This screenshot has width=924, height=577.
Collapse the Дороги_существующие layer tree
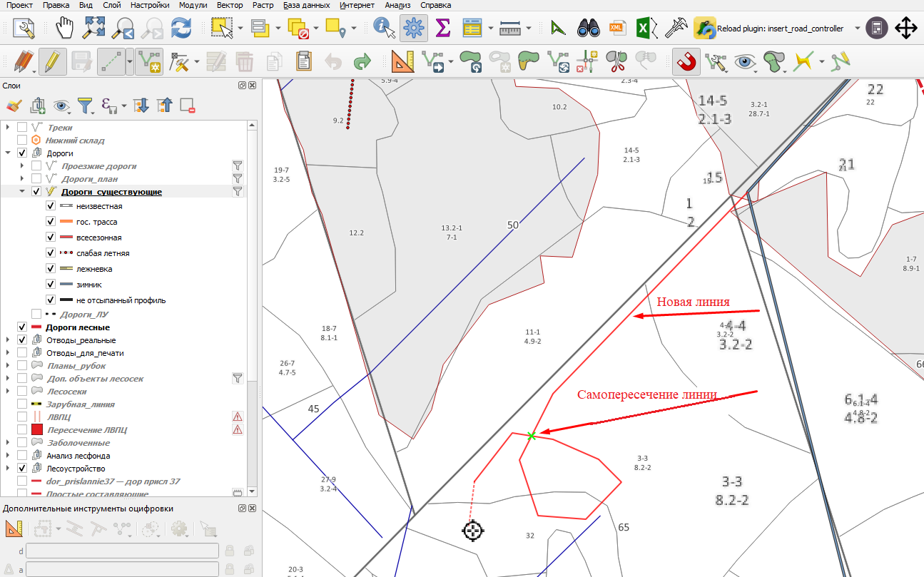pyautogui.click(x=23, y=192)
